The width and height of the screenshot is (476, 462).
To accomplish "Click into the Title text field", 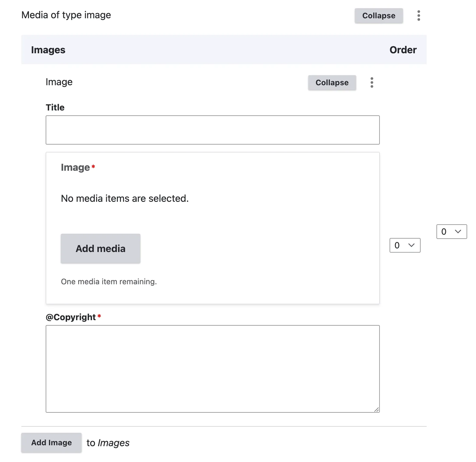I will pyautogui.click(x=212, y=130).
